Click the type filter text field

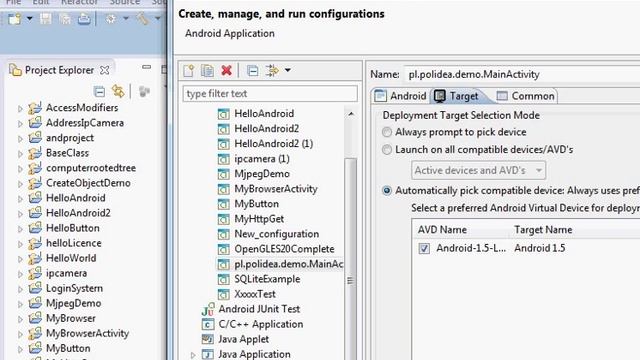pos(270,93)
